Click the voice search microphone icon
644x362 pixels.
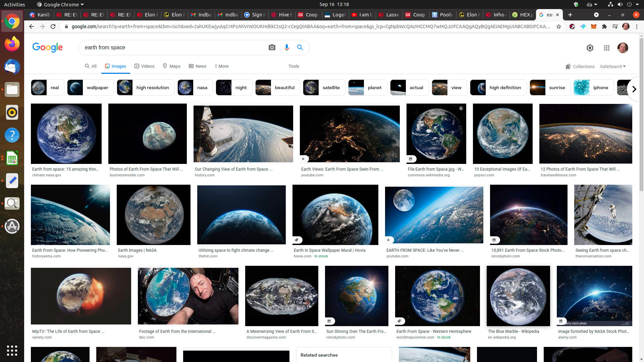coord(287,47)
